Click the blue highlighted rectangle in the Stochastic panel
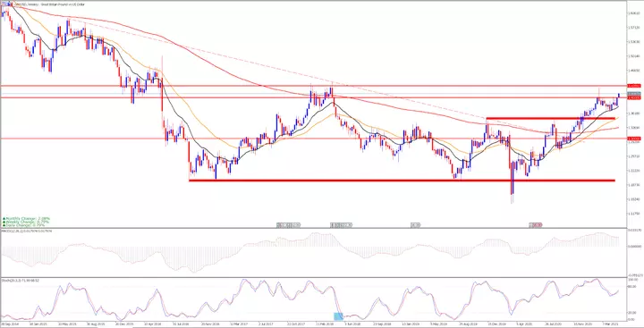Image resolution: width=644 pixels, height=328 pixels. [338, 316]
